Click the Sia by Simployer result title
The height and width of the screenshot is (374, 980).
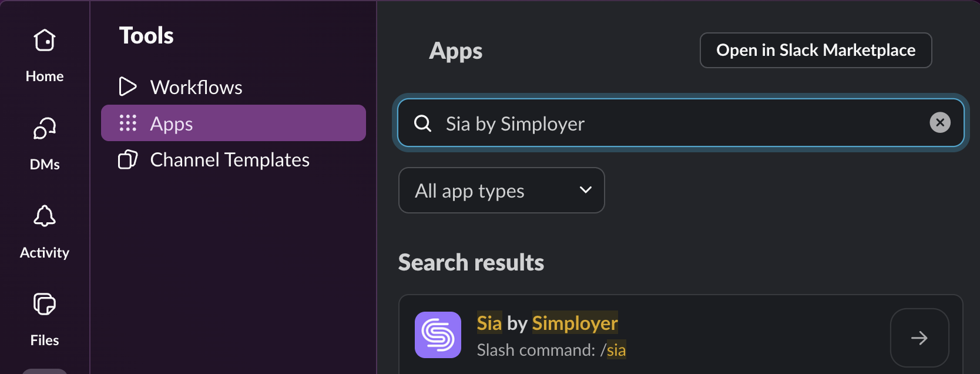[x=547, y=323]
